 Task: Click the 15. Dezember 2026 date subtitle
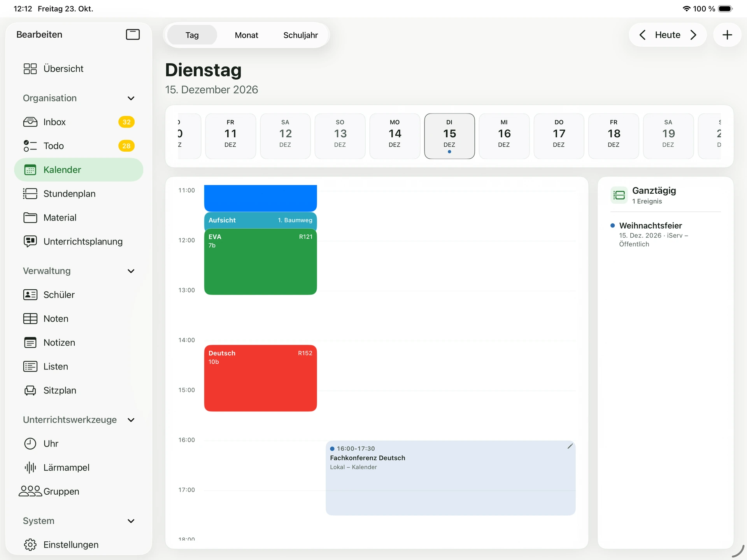211,90
